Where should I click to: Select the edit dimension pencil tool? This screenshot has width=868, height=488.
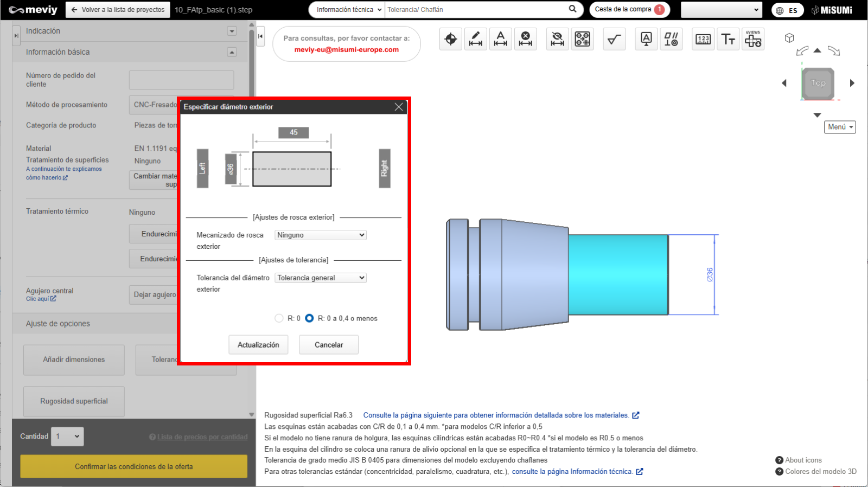pos(476,39)
